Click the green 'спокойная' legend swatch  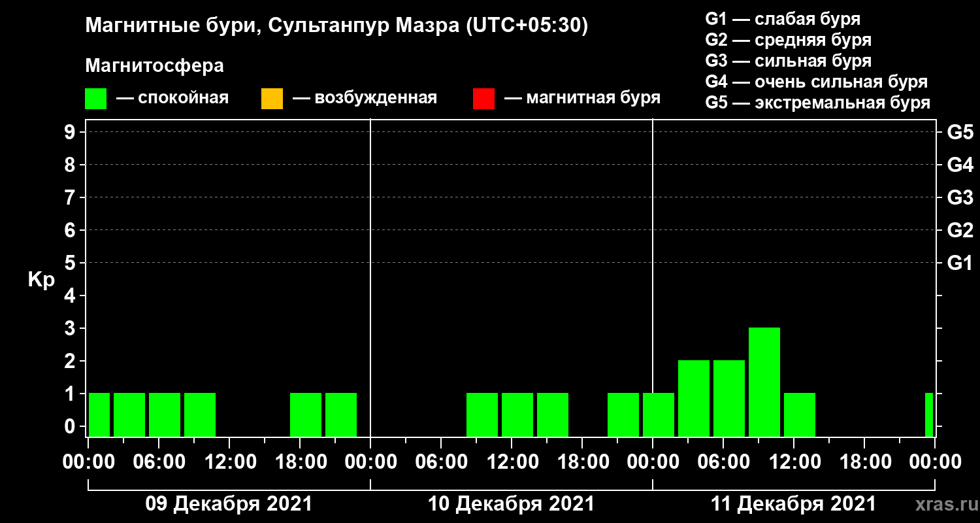click(96, 99)
